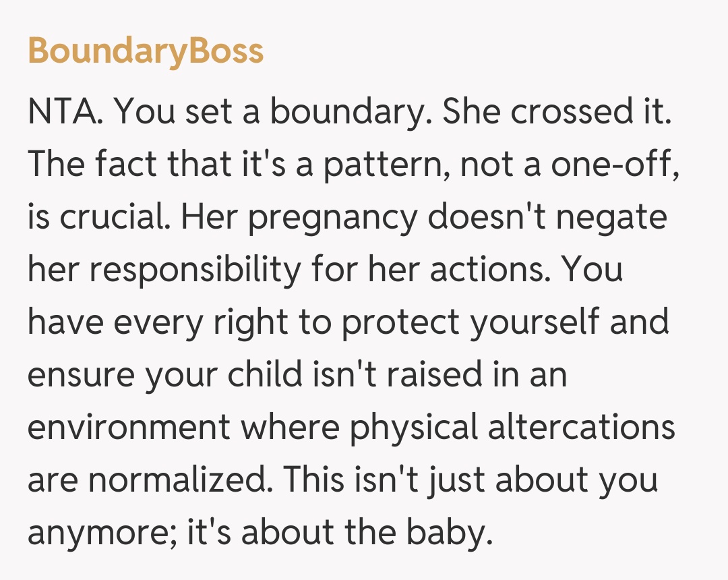Click the word "environment" in the comment

tap(128, 428)
